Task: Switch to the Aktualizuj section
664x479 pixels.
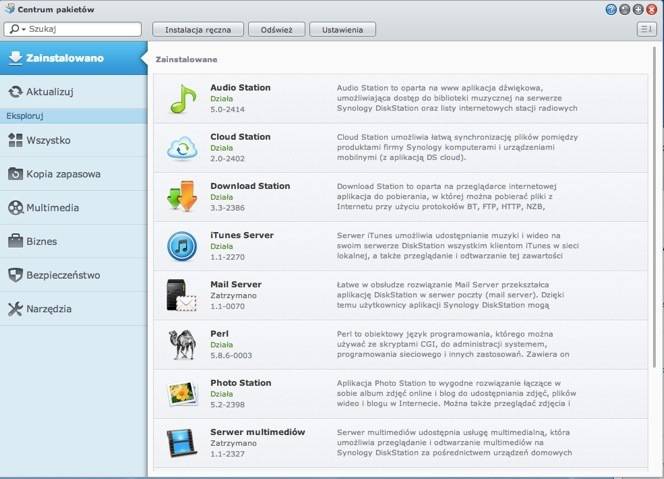Action: (x=74, y=91)
